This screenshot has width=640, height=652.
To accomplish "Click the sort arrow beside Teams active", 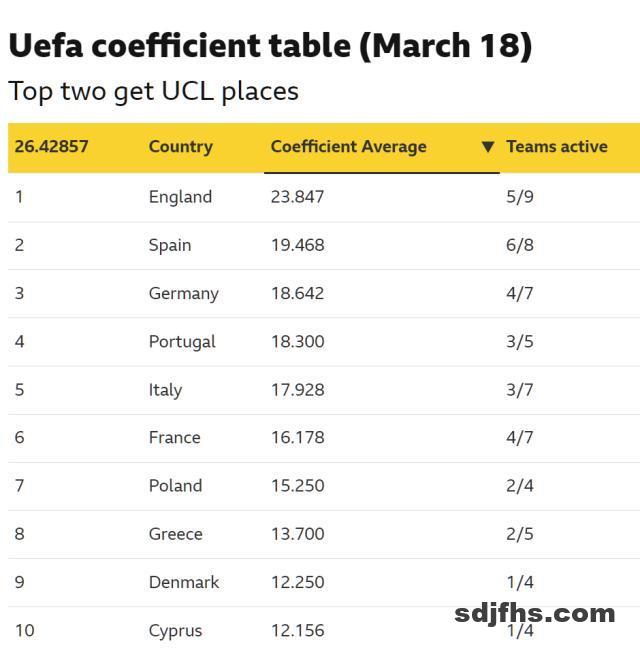I will point(488,147).
